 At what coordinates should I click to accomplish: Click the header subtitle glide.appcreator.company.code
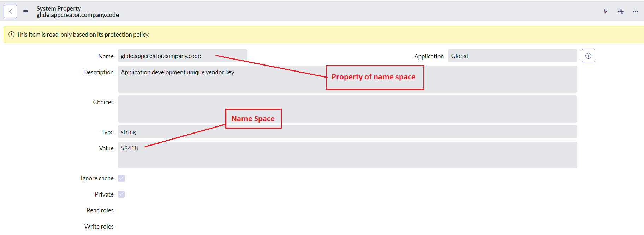78,15
